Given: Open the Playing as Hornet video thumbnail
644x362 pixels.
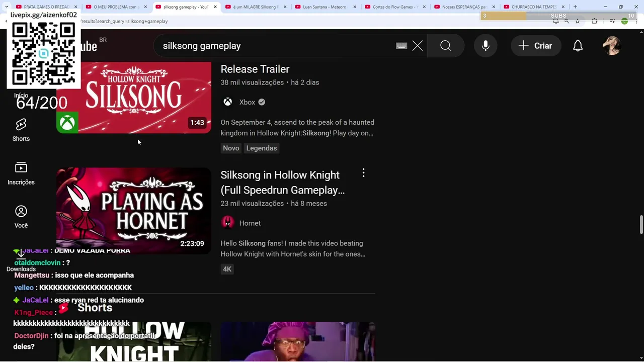Looking at the screenshot, I should click(x=134, y=211).
